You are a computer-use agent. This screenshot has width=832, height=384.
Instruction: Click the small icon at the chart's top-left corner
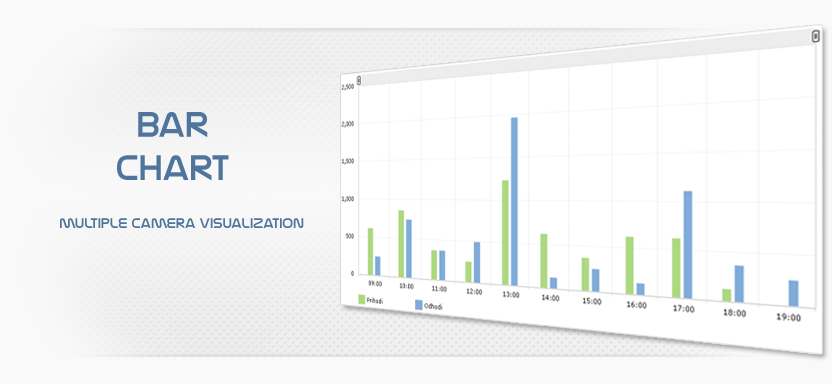[x=359, y=81]
